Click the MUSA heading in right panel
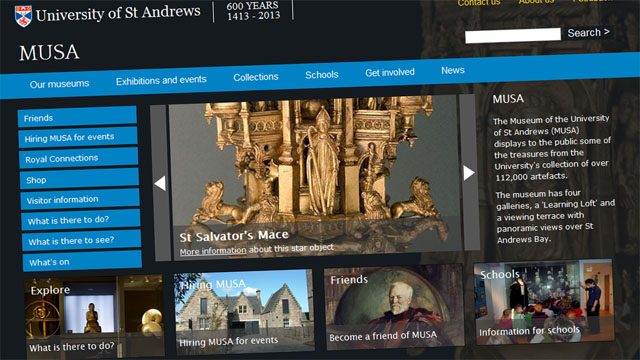This screenshot has height=360, width=640. click(x=508, y=99)
